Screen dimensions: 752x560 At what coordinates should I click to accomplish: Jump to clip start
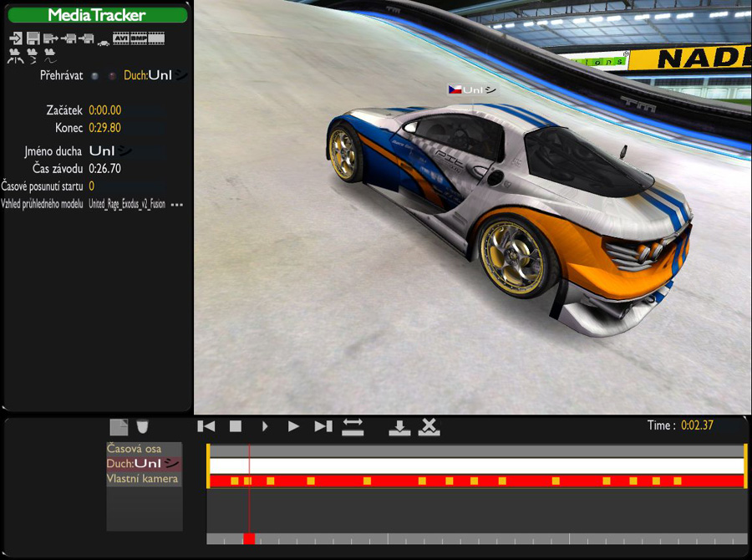coord(206,426)
